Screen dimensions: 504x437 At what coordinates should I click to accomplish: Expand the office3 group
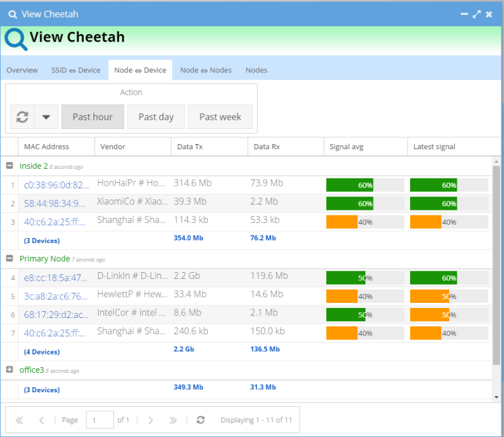point(9,370)
